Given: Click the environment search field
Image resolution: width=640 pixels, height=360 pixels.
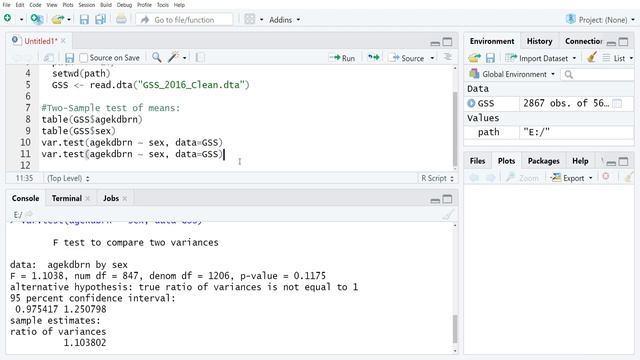Looking at the screenshot, I should [597, 74].
